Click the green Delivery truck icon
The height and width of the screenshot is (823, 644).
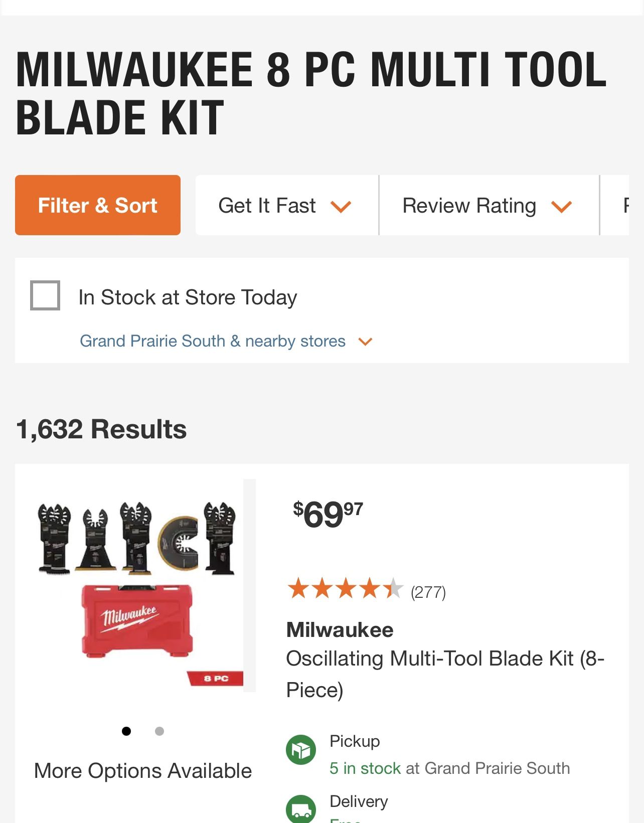point(301,809)
